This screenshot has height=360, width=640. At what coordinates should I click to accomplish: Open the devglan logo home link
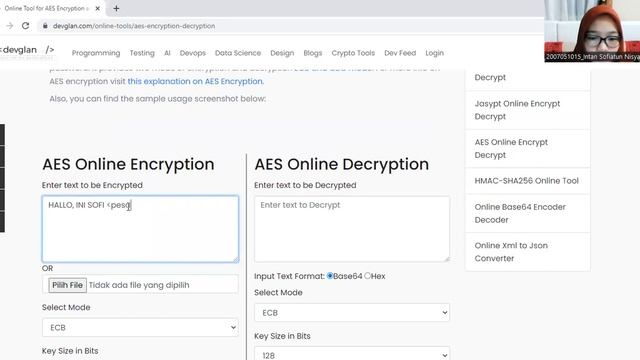tap(27, 50)
